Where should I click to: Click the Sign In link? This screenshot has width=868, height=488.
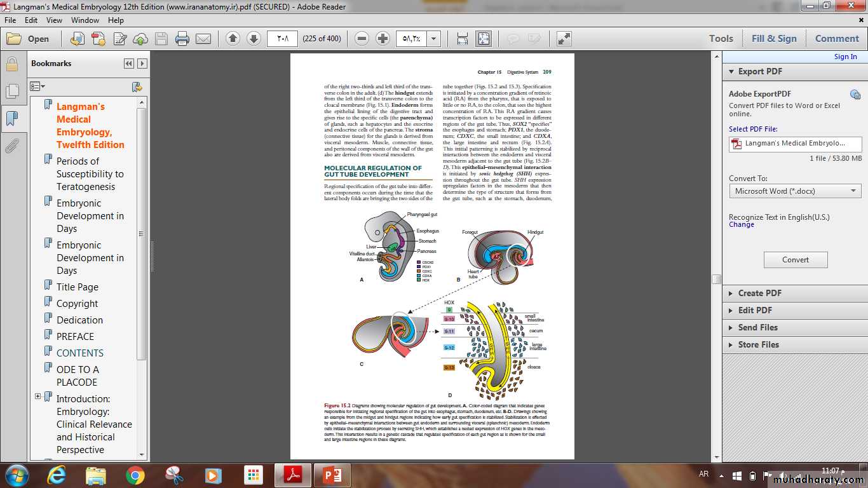click(845, 57)
